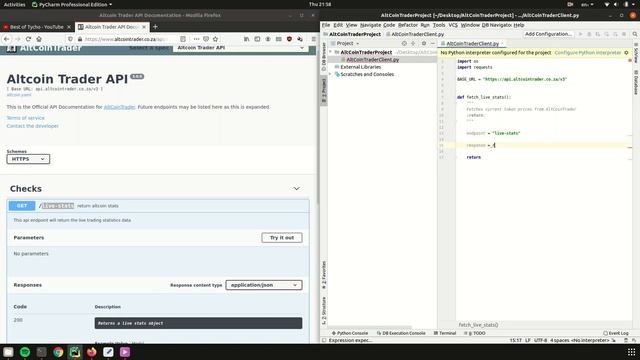The image size is (640, 360).
Task: Click UTF-8 encoding in status bar
Action: [540, 340]
